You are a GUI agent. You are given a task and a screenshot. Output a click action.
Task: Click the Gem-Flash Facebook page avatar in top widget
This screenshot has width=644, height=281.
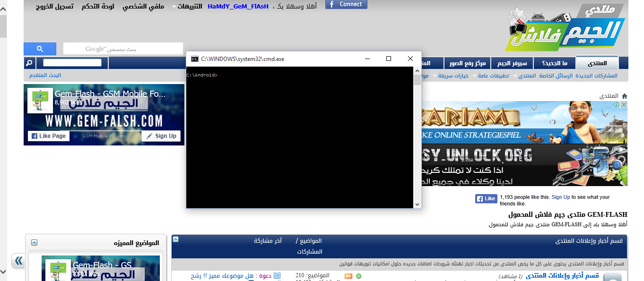click(40, 100)
